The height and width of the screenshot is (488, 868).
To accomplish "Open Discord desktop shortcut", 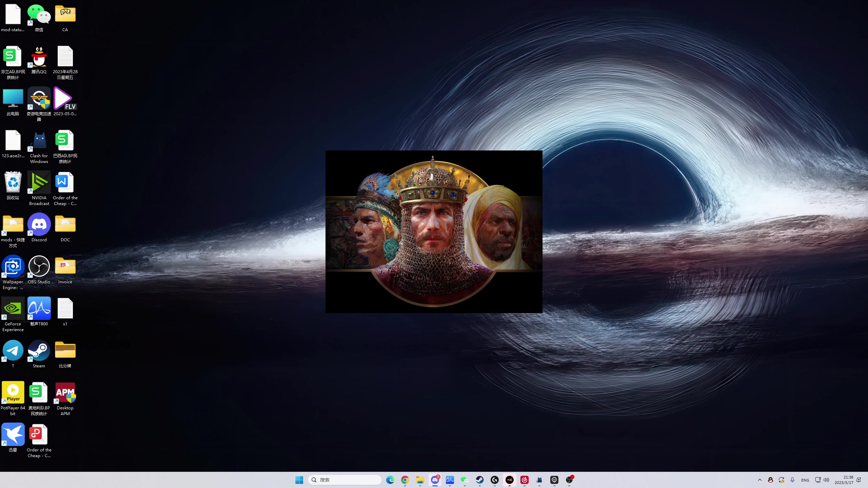I will (39, 224).
